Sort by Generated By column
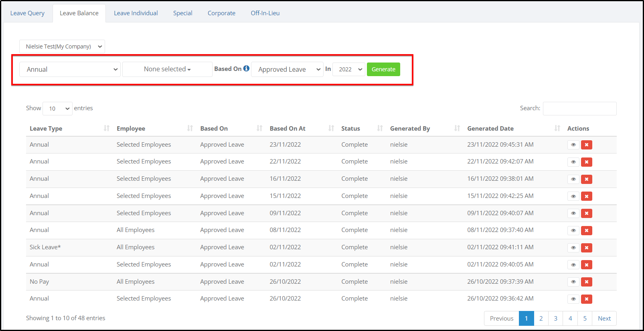The image size is (644, 331). (x=425, y=128)
